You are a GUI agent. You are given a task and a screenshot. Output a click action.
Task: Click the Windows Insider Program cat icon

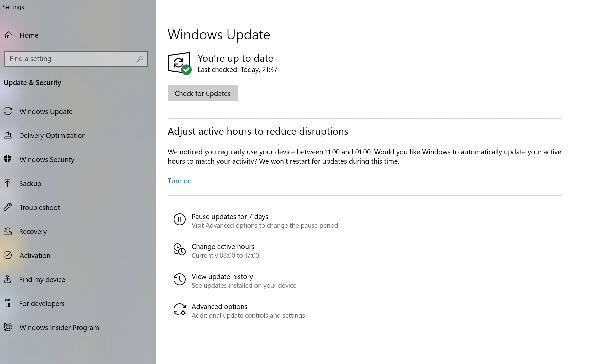(8, 327)
